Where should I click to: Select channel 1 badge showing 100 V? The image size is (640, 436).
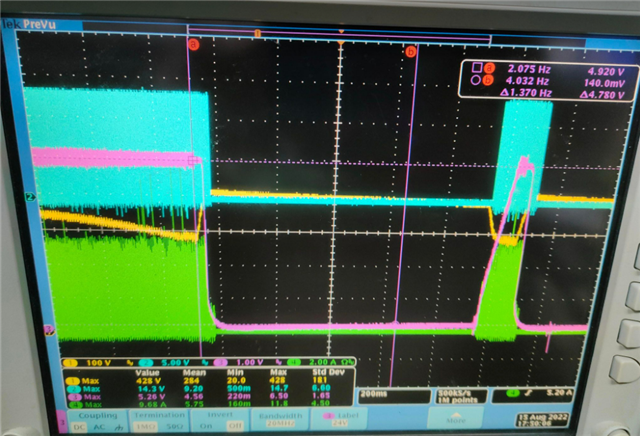pos(69,363)
